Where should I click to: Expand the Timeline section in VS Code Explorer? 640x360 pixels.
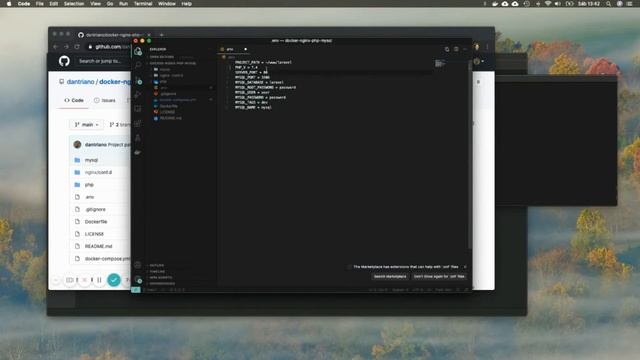[x=157, y=271]
